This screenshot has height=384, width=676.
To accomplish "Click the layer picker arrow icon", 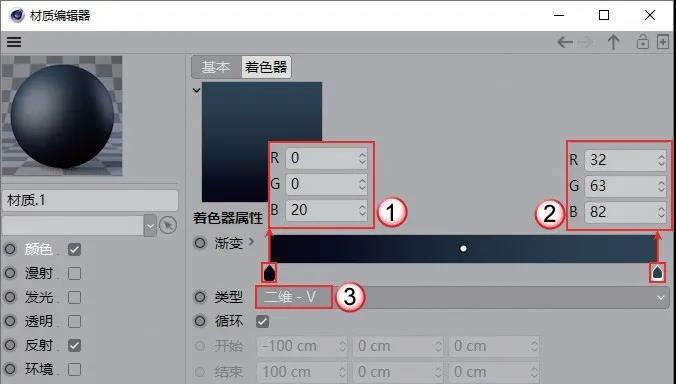I will point(168,225).
